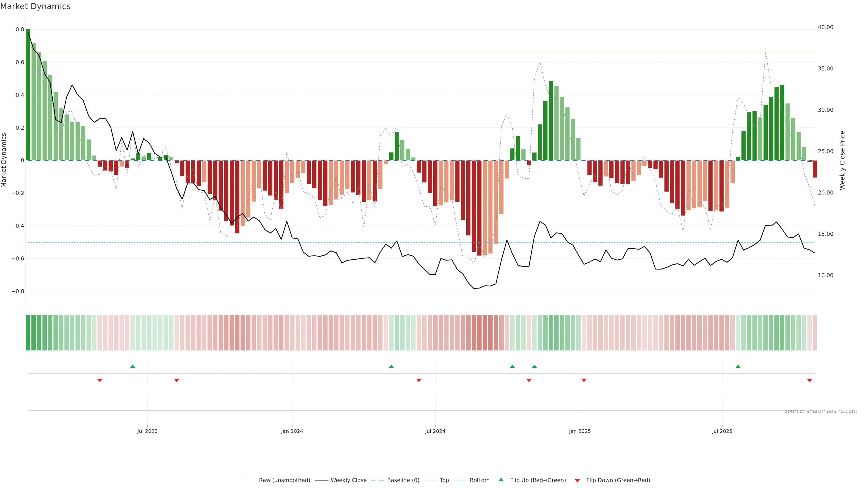Image resolution: width=868 pixels, height=488 pixels.
Task: Click the Jul 2025 x-axis label
Action: (722, 431)
